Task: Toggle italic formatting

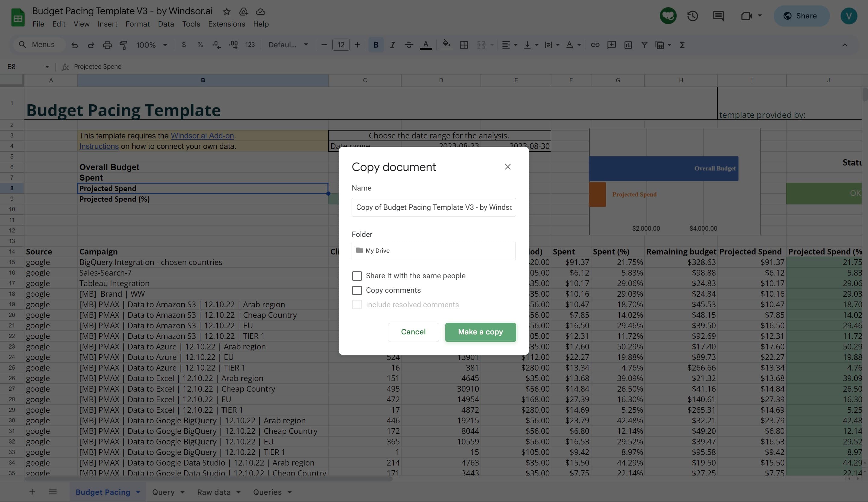Action: pyautogui.click(x=392, y=45)
